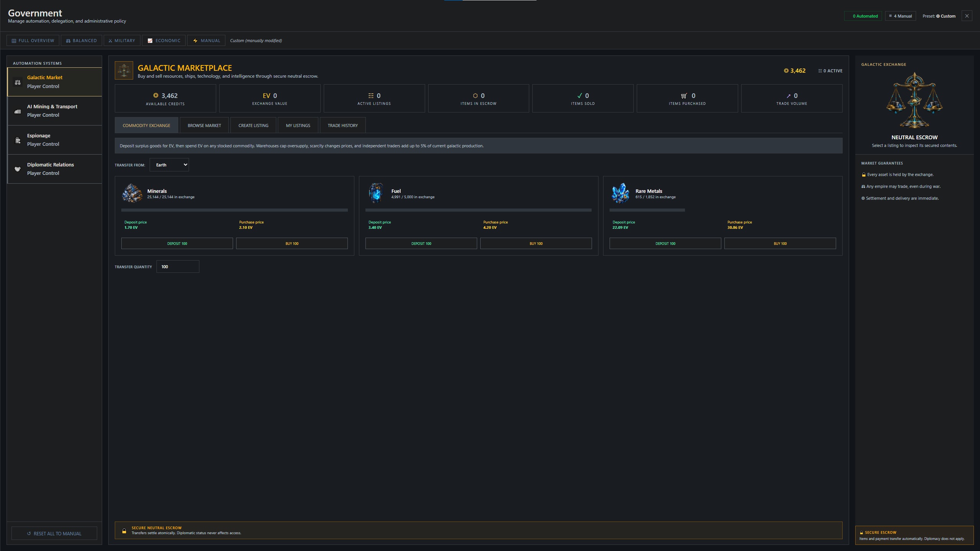980x551 pixels.
Task: Click the Fuel canister commodity icon
Action: pyautogui.click(x=376, y=193)
